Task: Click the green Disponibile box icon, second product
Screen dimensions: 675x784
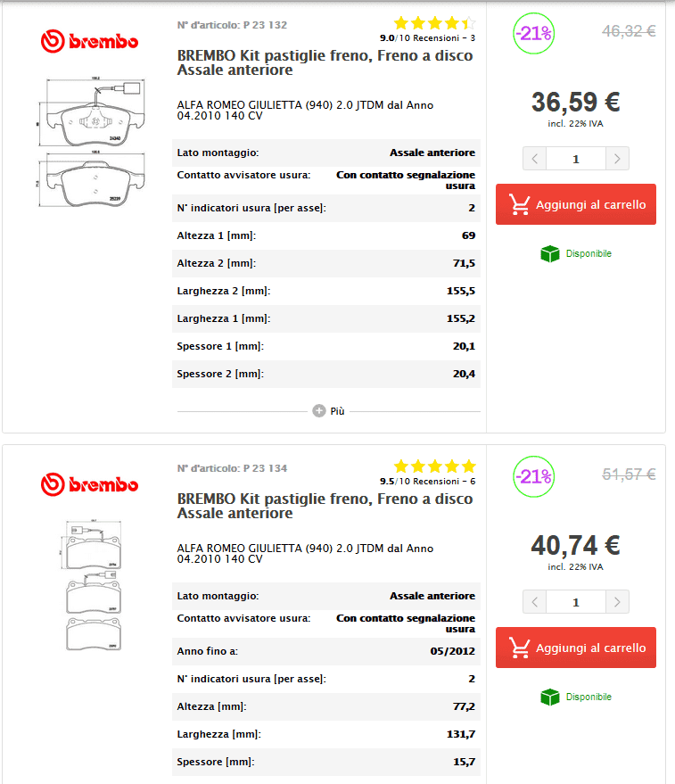Action: tap(550, 697)
